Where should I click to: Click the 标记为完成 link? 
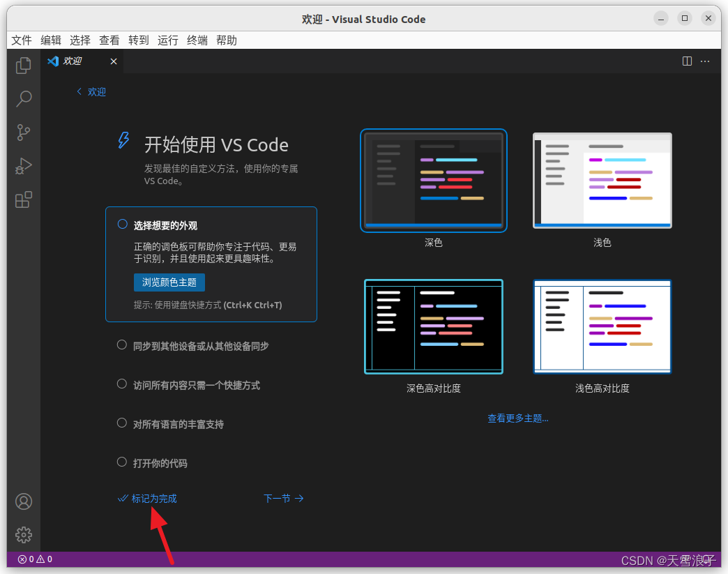147,498
